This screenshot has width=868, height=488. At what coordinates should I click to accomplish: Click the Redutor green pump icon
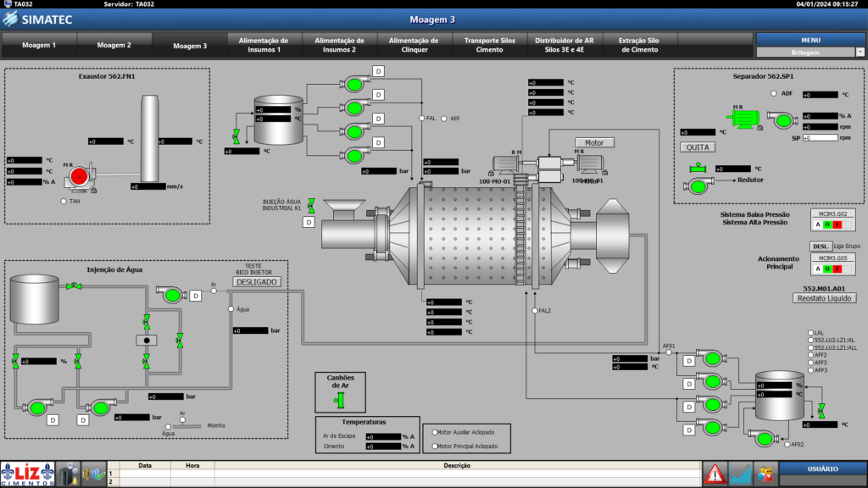tap(698, 186)
